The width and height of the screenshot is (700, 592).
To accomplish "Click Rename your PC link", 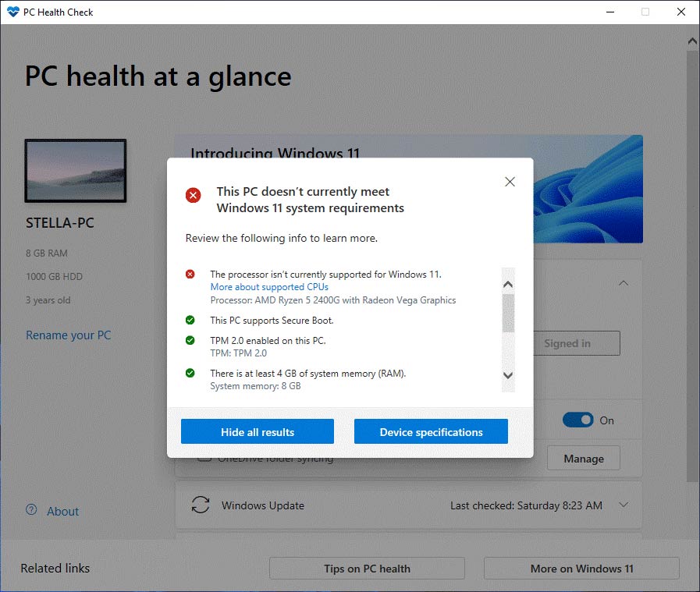I will click(x=69, y=335).
